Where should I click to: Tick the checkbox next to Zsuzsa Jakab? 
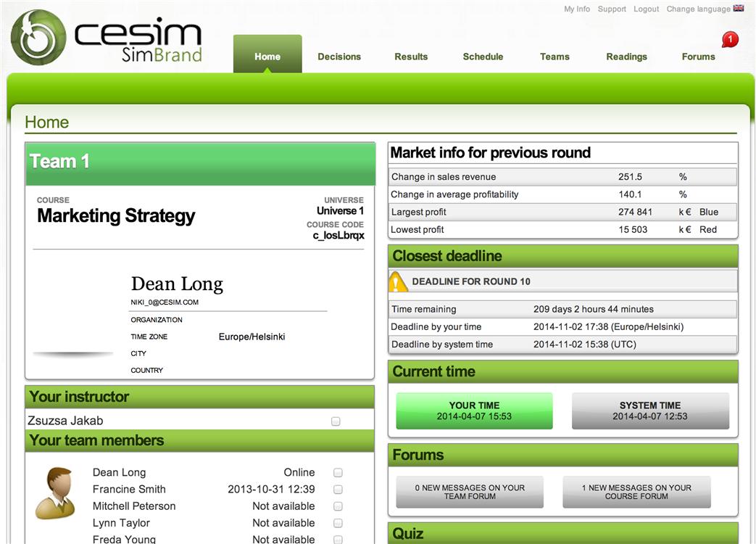point(336,421)
